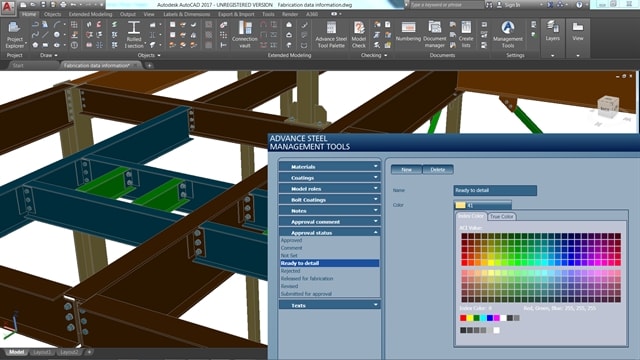Click the Print icon in quick access toolbar
Viewport: 640px width, 360px height.
tap(63, 4)
